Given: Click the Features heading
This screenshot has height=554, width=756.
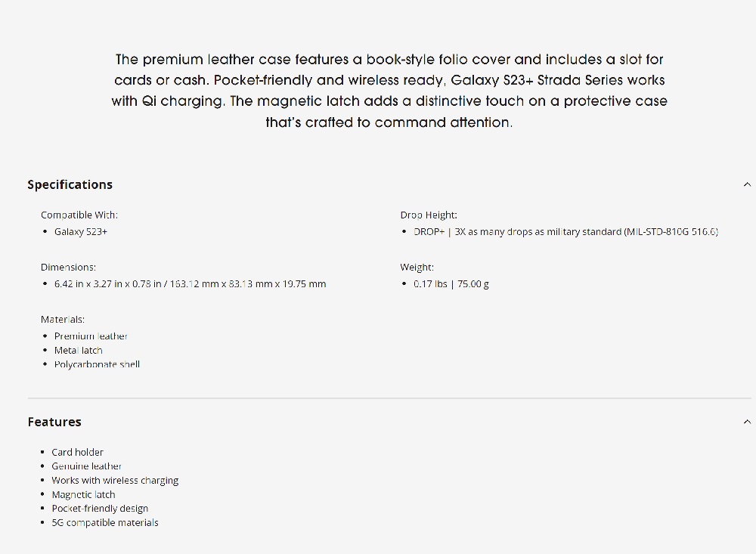Looking at the screenshot, I should [54, 422].
